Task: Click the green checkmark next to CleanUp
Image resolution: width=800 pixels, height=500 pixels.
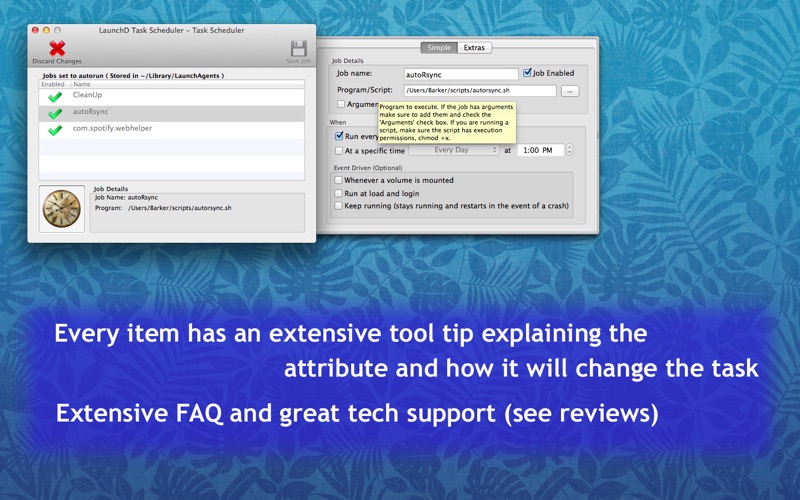Action: (55, 97)
